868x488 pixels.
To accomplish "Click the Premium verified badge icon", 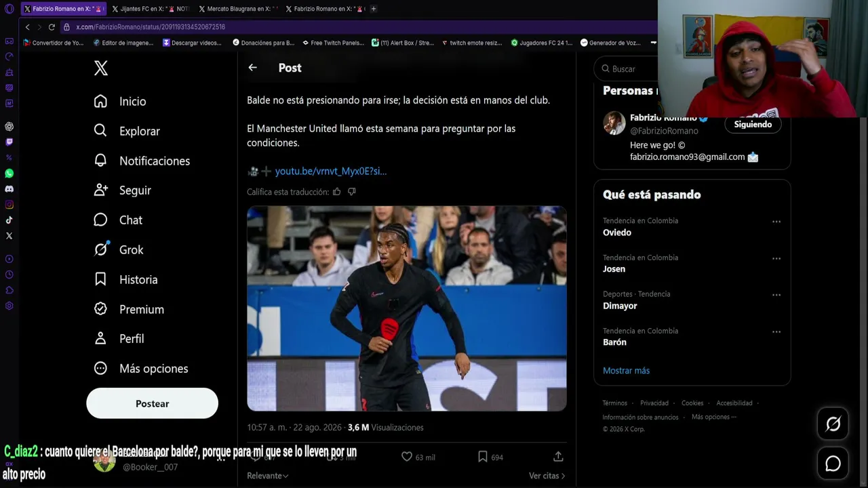I will tap(100, 309).
